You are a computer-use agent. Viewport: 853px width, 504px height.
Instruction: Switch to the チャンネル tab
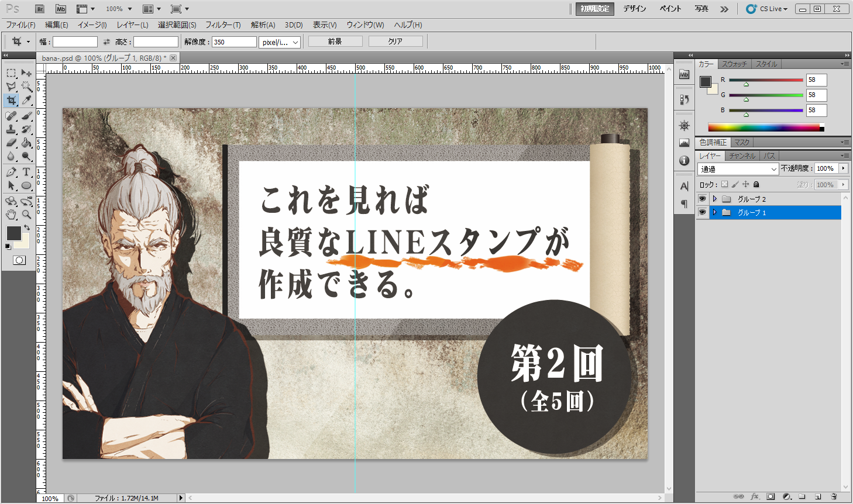(x=742, y=156)
